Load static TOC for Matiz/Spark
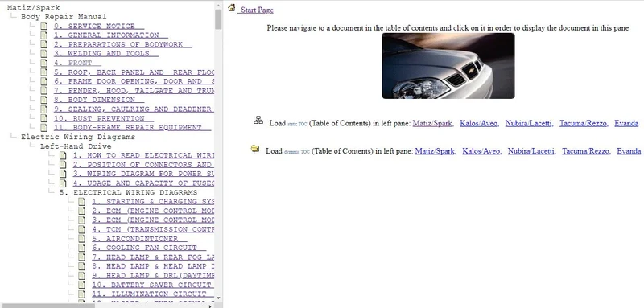Viewport: 644px width, 308px height. click(x=432, y=124)
